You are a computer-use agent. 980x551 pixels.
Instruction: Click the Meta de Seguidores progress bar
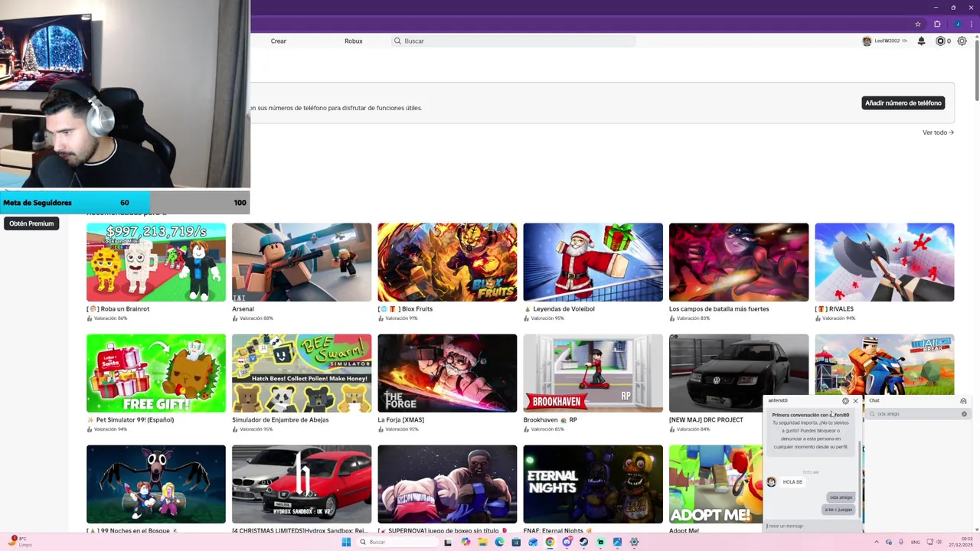pos(124,203)
